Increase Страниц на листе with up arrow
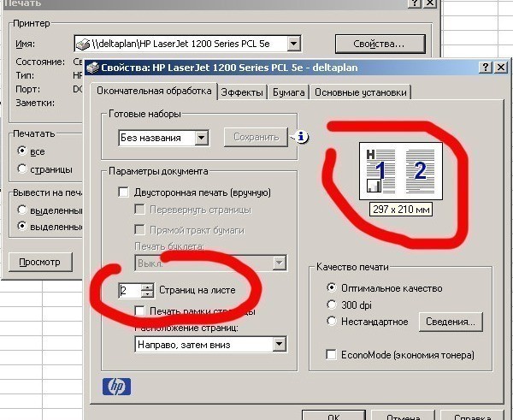The image size is (513, 420). coord(148,287)
